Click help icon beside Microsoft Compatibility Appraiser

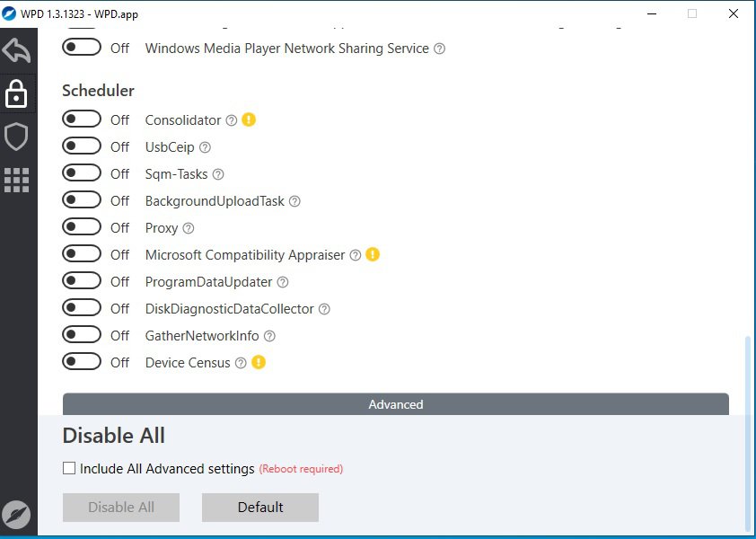click(x=355, y=255)
